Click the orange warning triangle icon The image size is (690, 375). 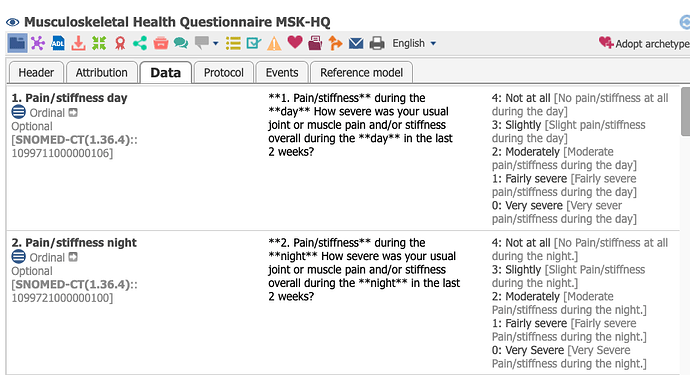point(274,43)
